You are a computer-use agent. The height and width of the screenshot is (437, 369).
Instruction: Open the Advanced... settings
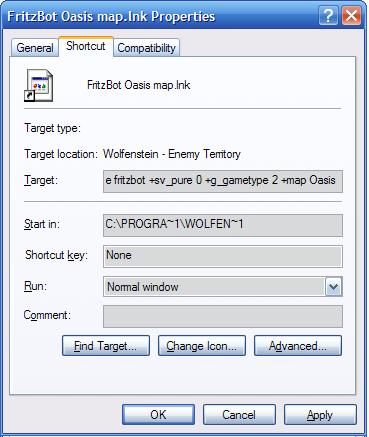coord(298,346)
